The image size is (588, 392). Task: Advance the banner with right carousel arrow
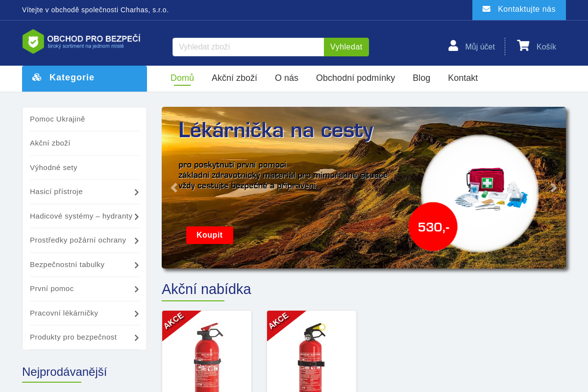click(x=553, y=188)
